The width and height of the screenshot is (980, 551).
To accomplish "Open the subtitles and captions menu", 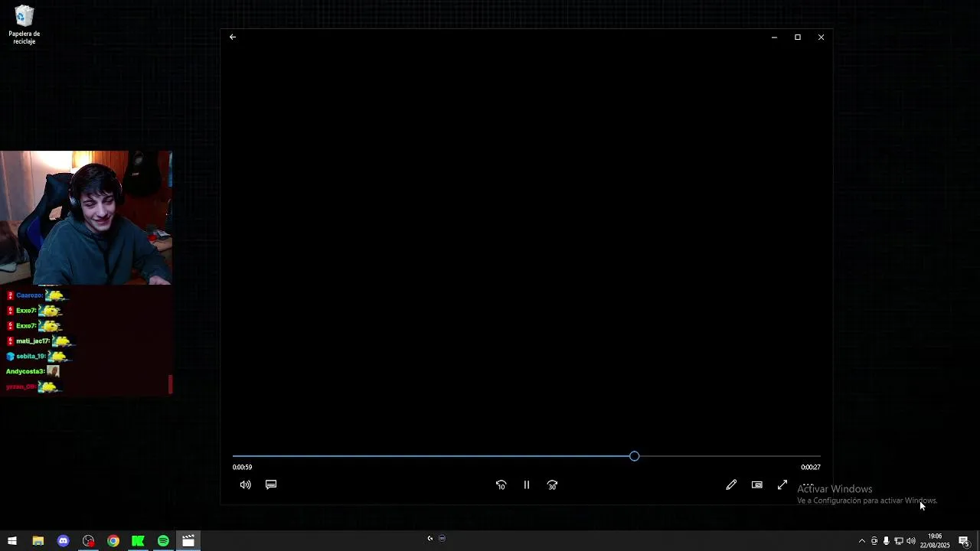I will 271,484.
